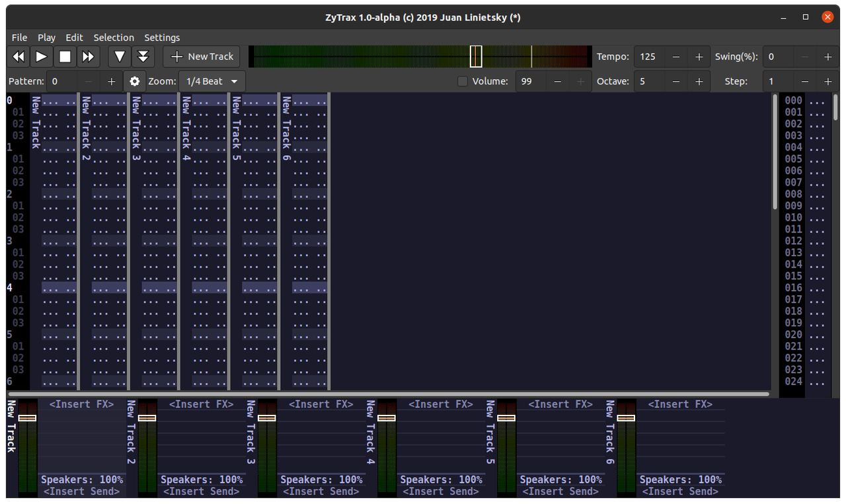Click the fast-forward transport button
The image size is (846, 504).
[88, 57]
